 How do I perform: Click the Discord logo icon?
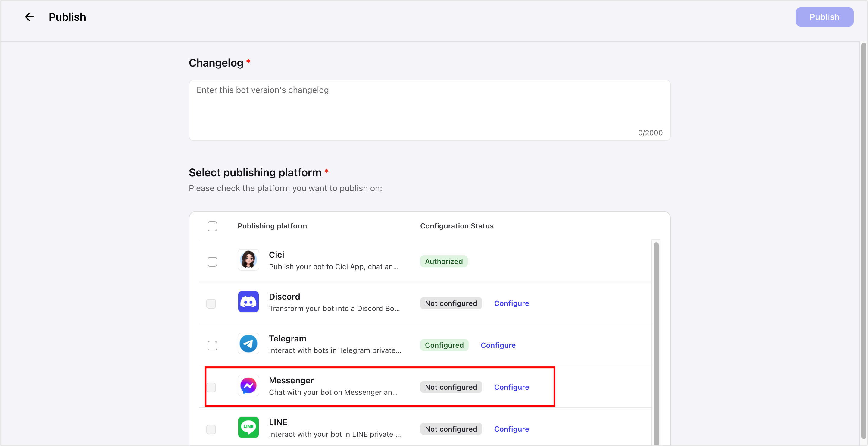click(x=248, y=302)
